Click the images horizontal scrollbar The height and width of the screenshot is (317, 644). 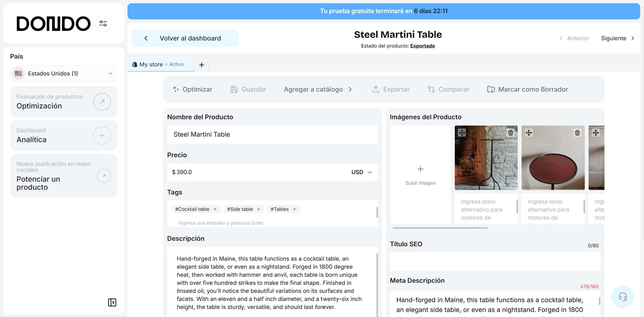coord(440,228)
